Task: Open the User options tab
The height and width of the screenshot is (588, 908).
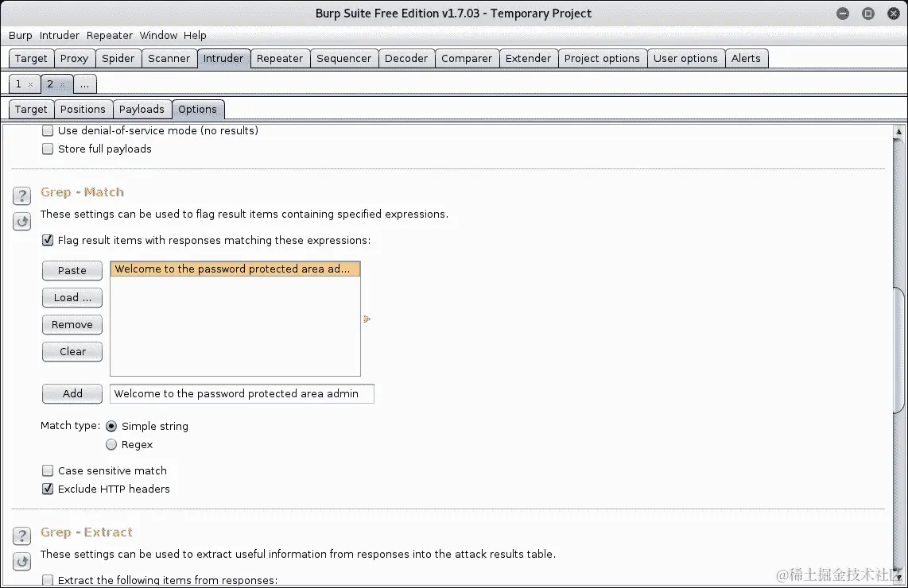Action: pos(685,59)
